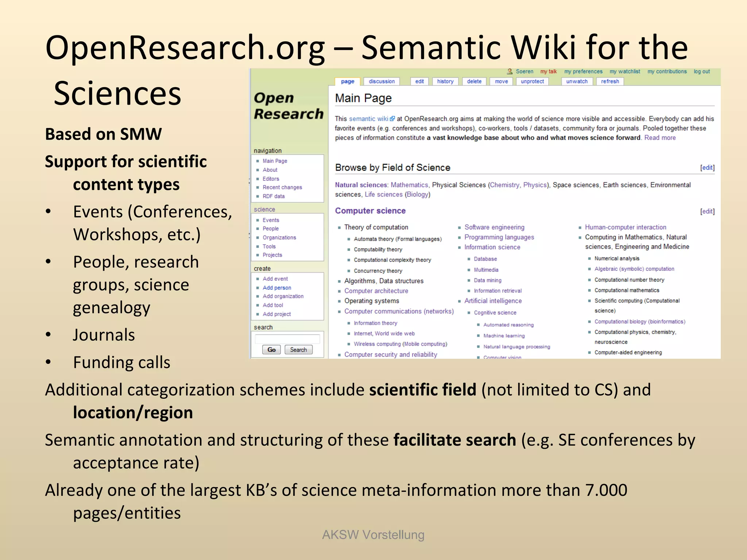Open Wireless computing (Mobile computing) link
The height and width of the screenshot is (560, 747).
(x=400, y=344)
